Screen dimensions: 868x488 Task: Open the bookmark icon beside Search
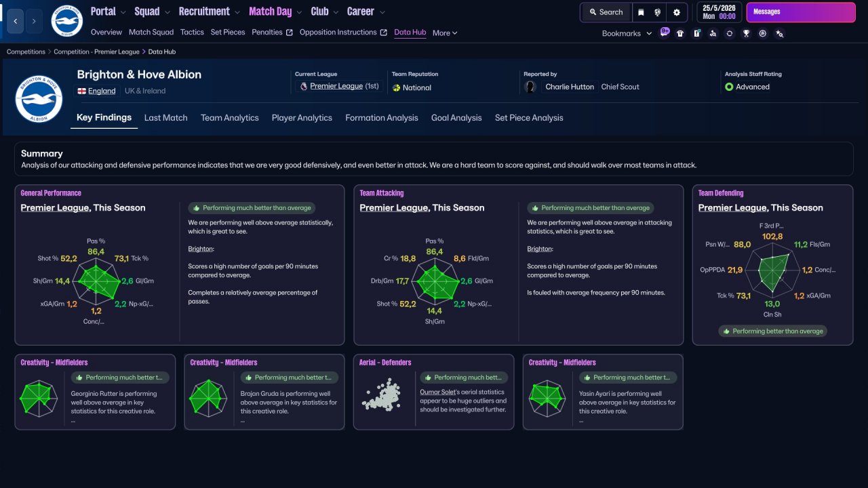(641, 12)
